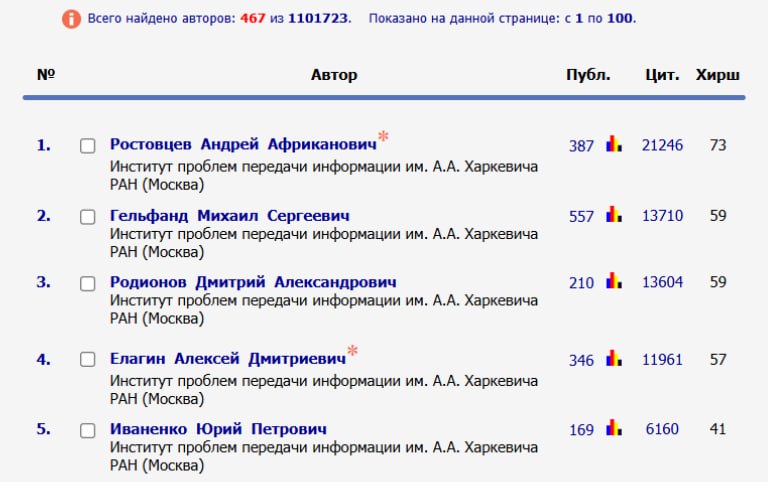Click the Публ. column header
Screen dimensions: 768x482
point(588,75)
